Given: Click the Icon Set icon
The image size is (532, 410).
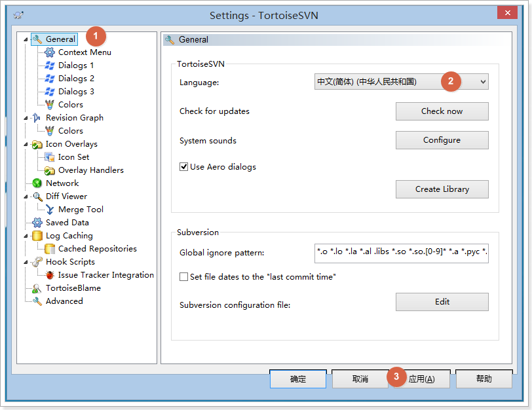Looking at the screenshot, I should [x=50, y=157].
